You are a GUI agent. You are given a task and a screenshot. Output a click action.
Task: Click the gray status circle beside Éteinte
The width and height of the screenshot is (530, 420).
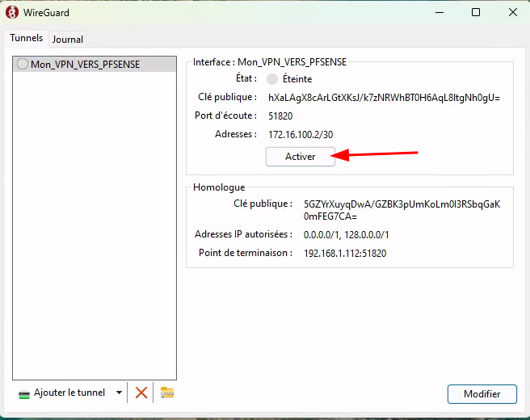pos(272,79)
